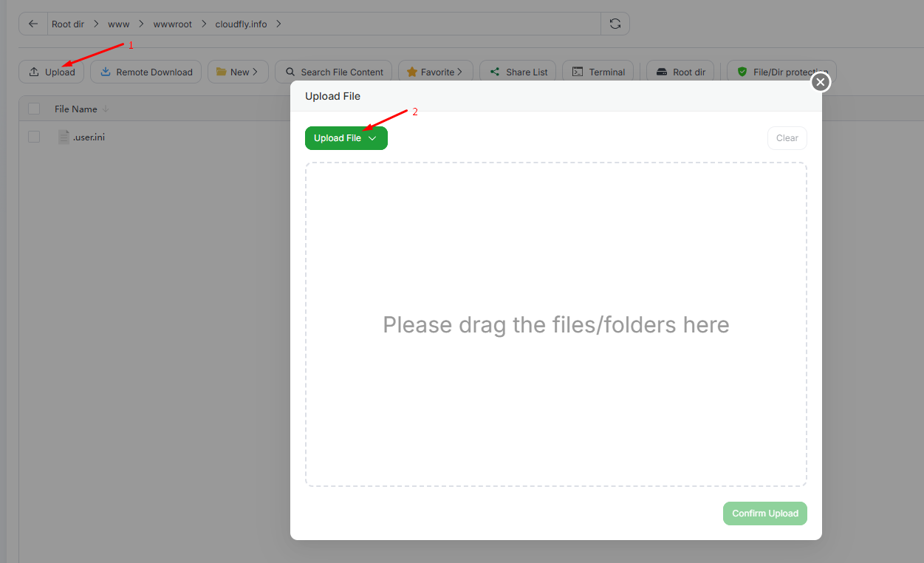Screen dimensions: 924x563
Task: Expand the green Upload File dropdown
Action: click(346, 138)
